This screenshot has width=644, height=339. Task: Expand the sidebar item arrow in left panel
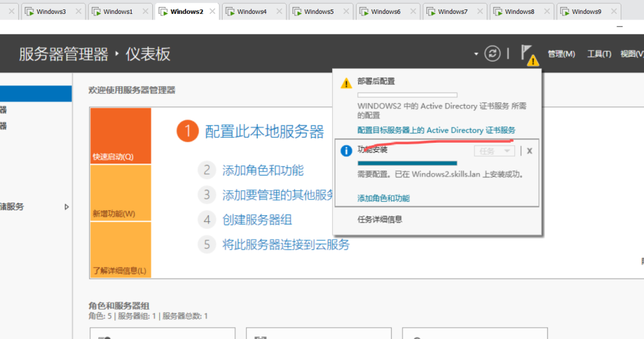coord(67,206)
